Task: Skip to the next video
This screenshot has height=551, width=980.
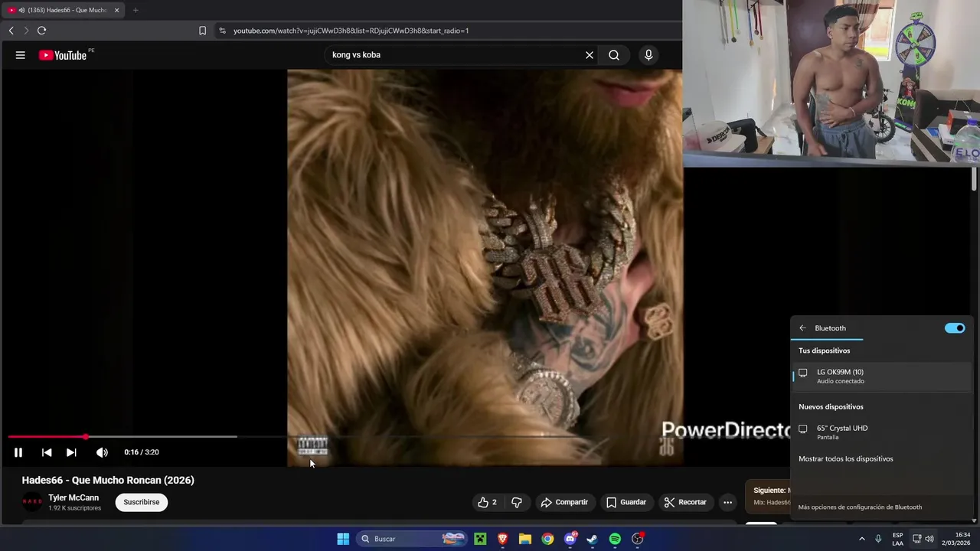Action: [x=71, y=452]
